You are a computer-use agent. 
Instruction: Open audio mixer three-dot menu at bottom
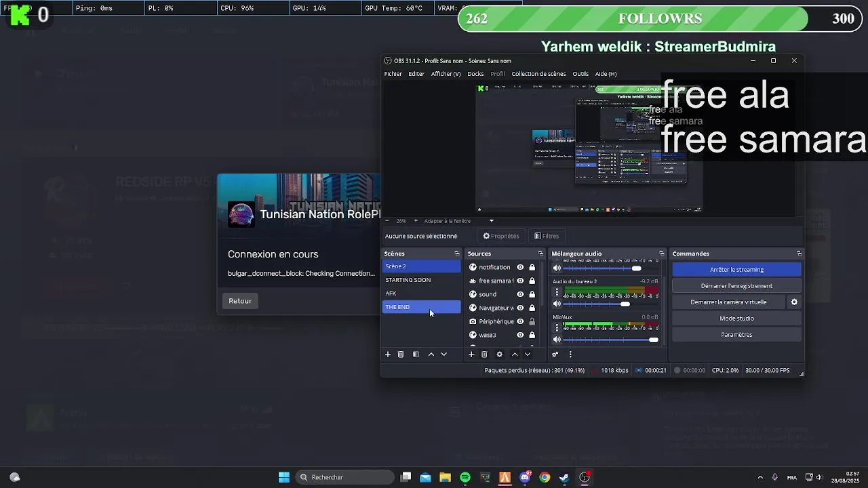(570, 354)
